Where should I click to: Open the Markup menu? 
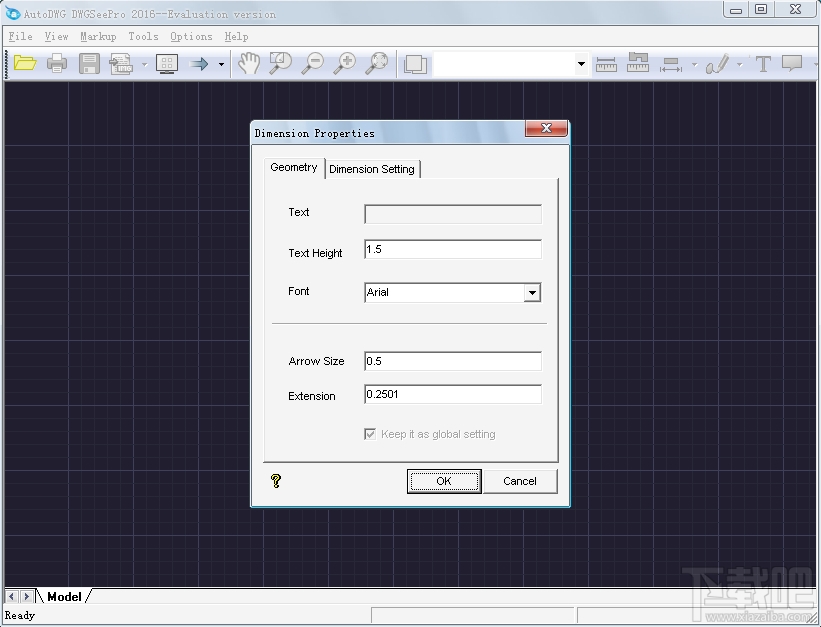[x=98, y=37]
